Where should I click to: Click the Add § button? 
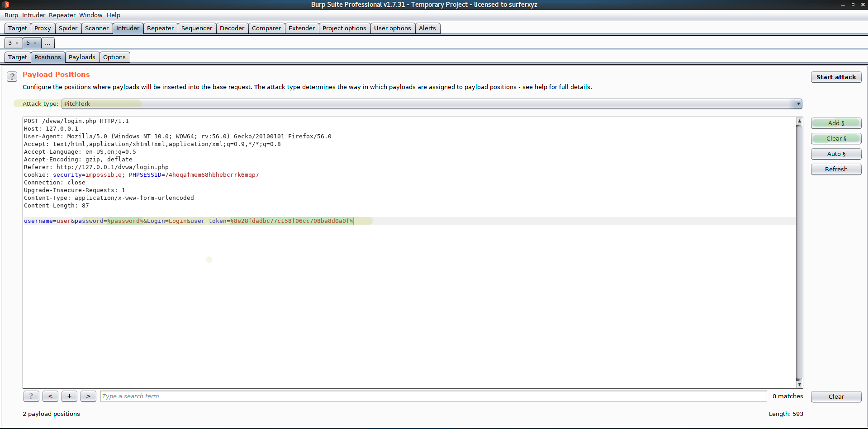836,123
